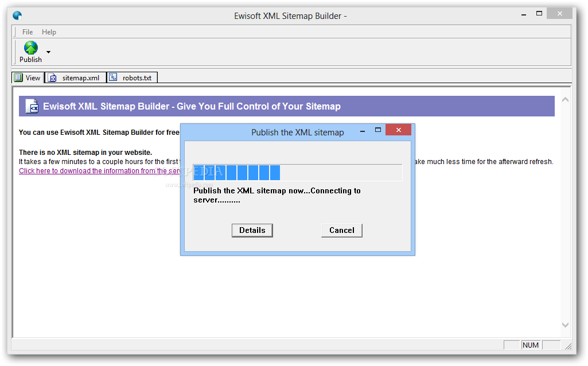Switch to the sitemap.xml tab
This screenshot has width=588, height=366.
click(x=75, y=77)
